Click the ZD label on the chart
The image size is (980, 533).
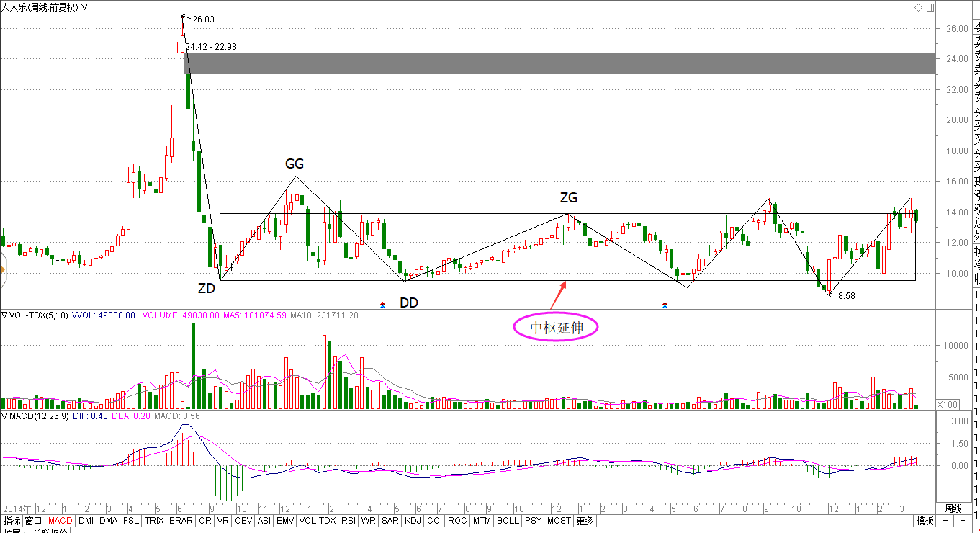pyautogui.click(x=207, y=289)
